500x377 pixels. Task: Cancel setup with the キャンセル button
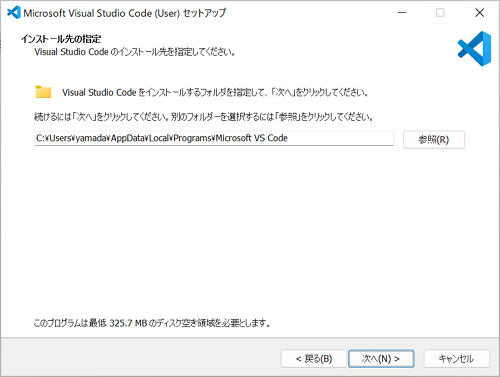pyautogui.click(x=456, y=359)
